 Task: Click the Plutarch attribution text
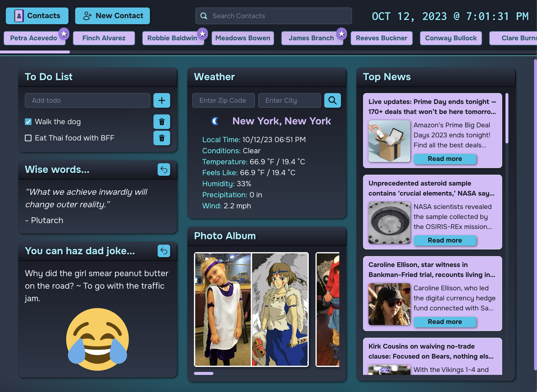pyautogui.click(x=44, y=220)
